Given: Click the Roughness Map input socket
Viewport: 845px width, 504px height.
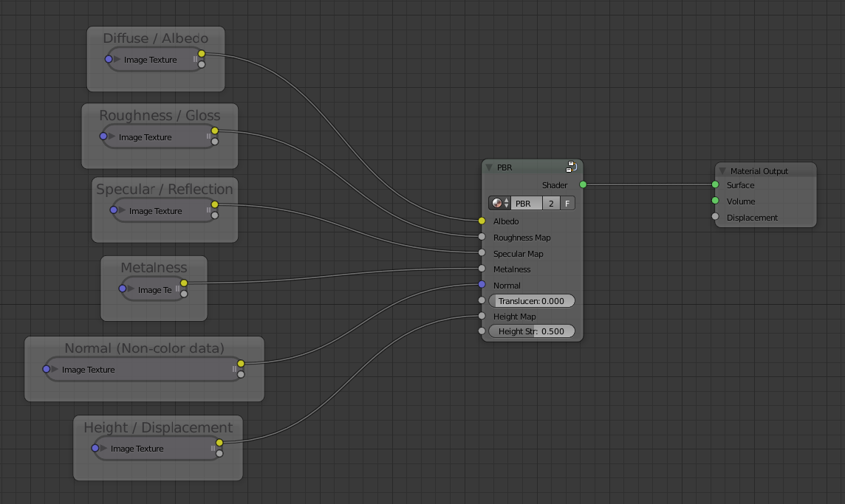Looking at the screenshot, I should coord(482,237).
